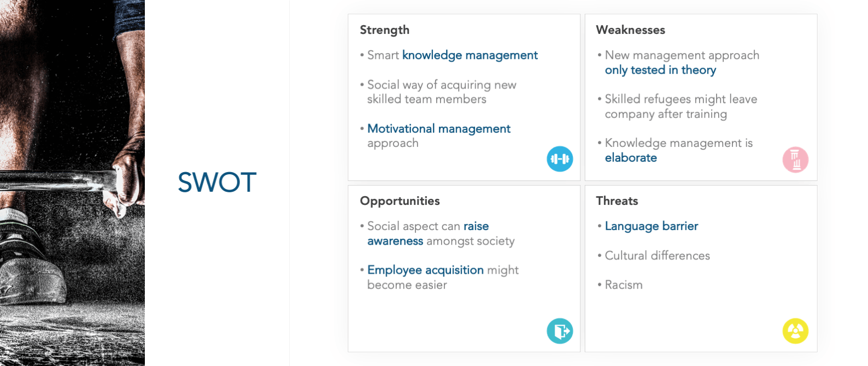The width and height of the screenshot is (868, 366).
Task: Click the teal door exit icon
Action: pyautogui.click(x=560, y=331)
